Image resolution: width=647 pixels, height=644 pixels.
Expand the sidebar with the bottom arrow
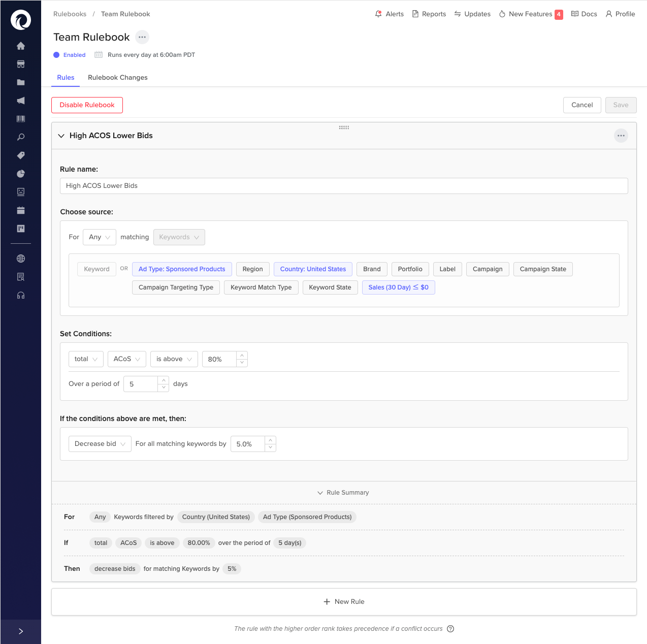pos(21,631)
